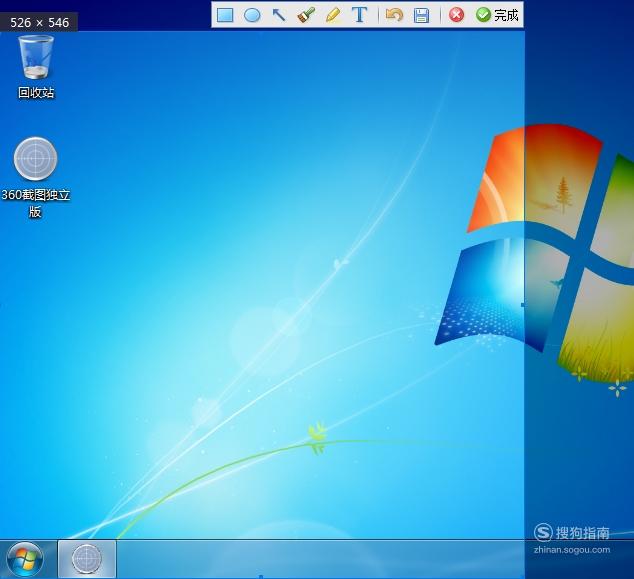Screen dimensions: 634x579
Task: Select the text T tool
Action: click(359, 15)
